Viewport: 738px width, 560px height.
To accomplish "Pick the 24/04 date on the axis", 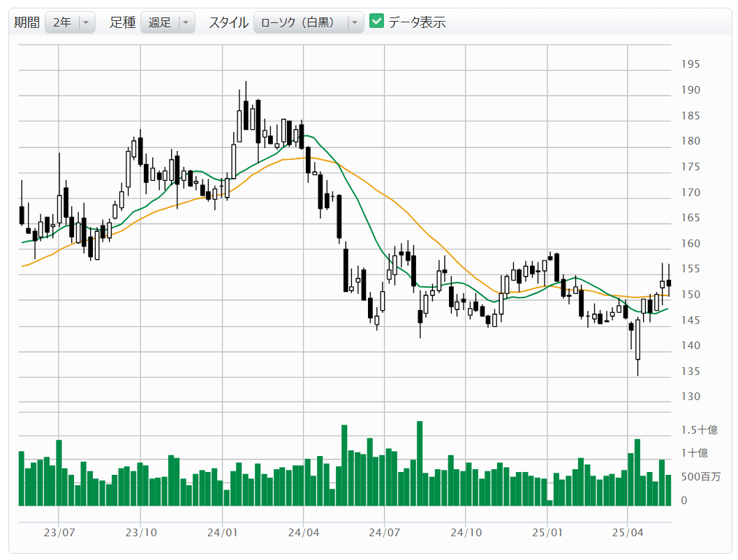I will 303,532.
